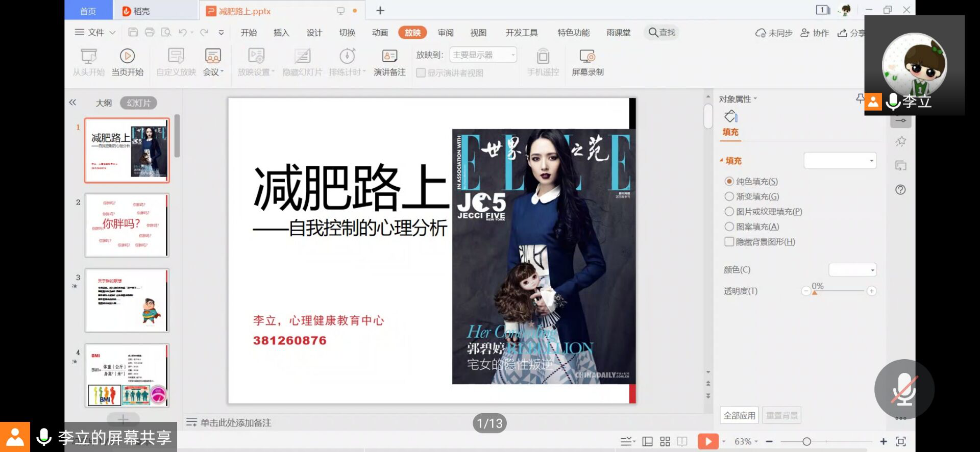Open the 审阅 ribbon tab
Image resolution: width=980 pixels, height=452 pixels.
click(446, 33)
